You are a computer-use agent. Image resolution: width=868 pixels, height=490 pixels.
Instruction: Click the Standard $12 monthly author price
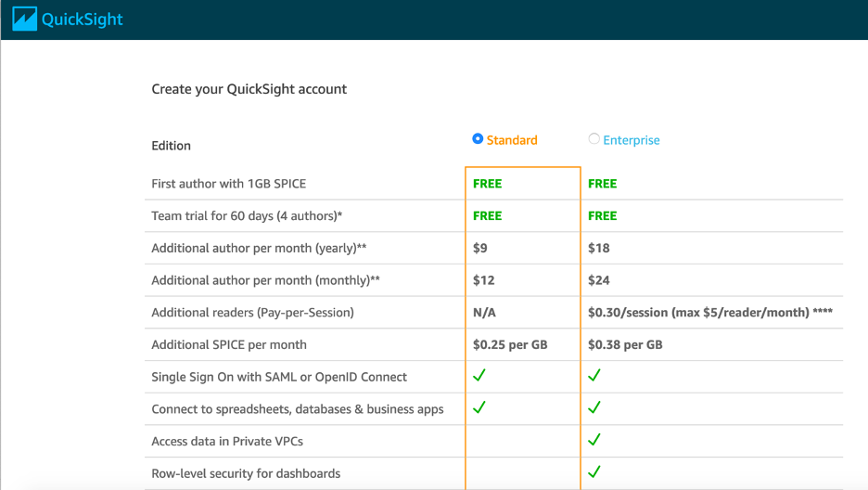(x=484, y=280)
